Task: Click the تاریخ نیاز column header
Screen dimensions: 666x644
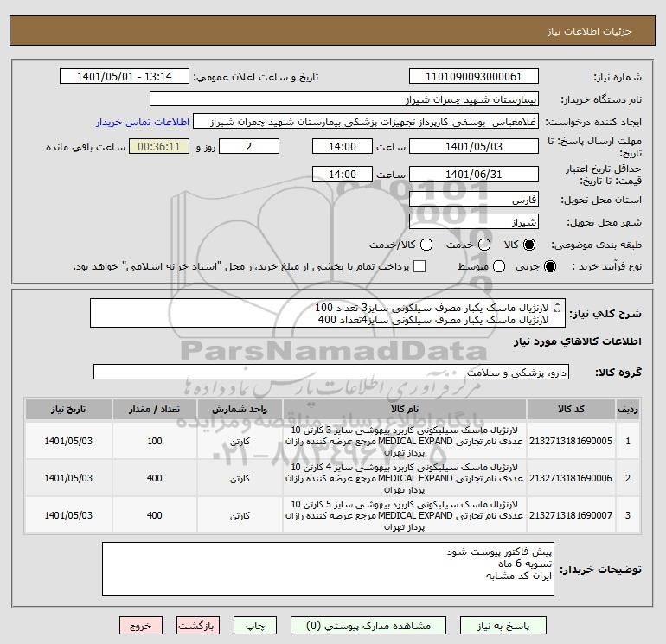Action: [x=68, y=409]
